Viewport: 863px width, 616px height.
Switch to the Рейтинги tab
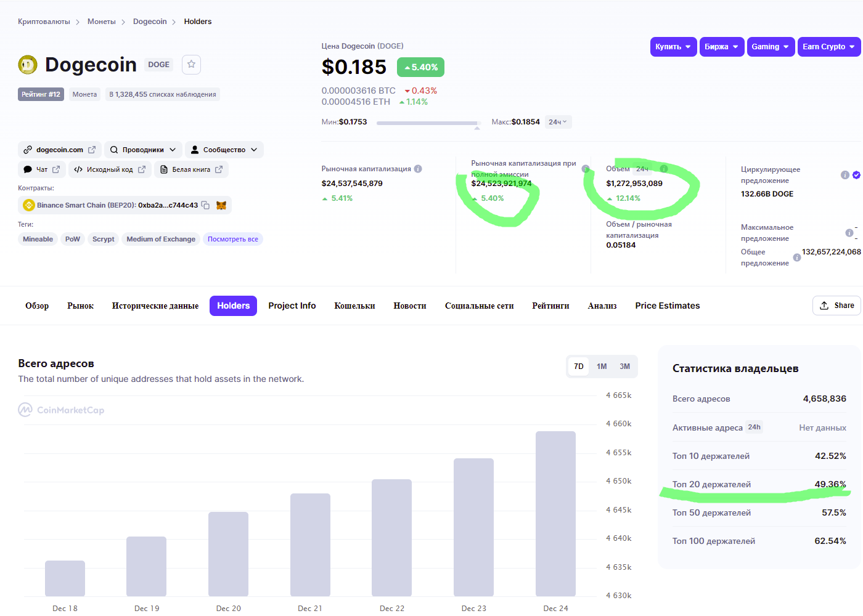pos(550,306)
